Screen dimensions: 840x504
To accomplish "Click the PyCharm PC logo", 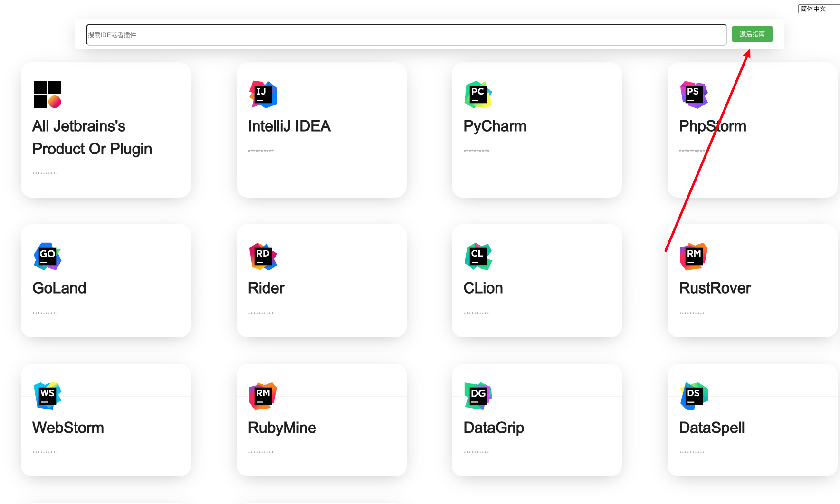I will pos(478,95).
